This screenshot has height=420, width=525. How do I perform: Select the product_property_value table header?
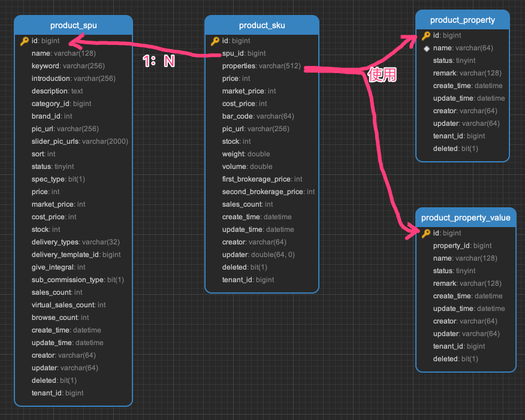point(466,217)
